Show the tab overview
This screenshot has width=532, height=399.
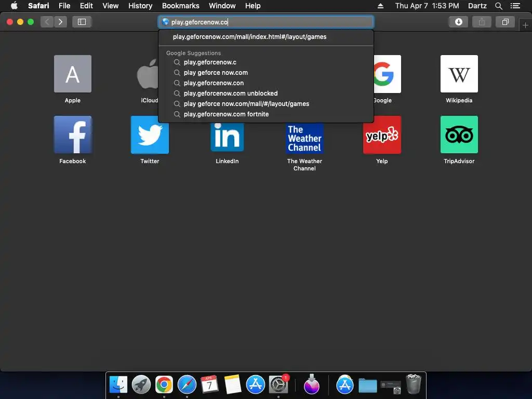[505, 22]
